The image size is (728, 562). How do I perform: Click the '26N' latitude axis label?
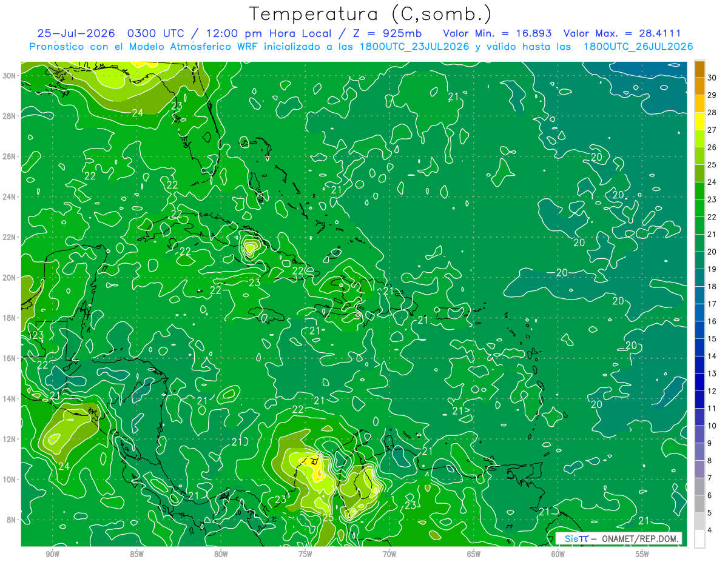coord(10,156)
